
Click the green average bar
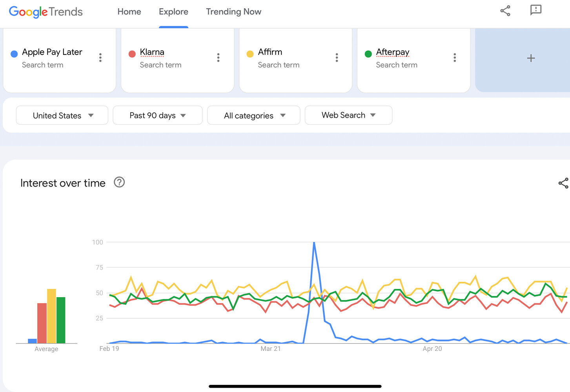[61, 320]
